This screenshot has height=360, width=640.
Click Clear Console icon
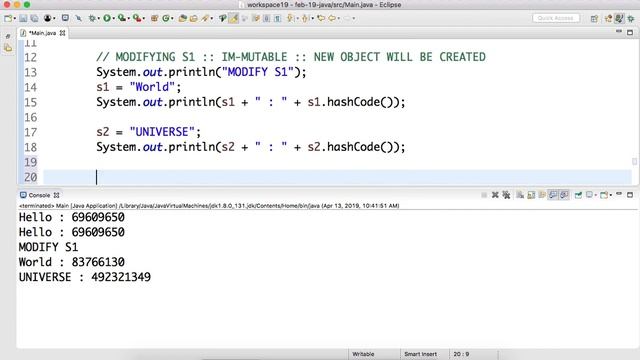(520, 195)
